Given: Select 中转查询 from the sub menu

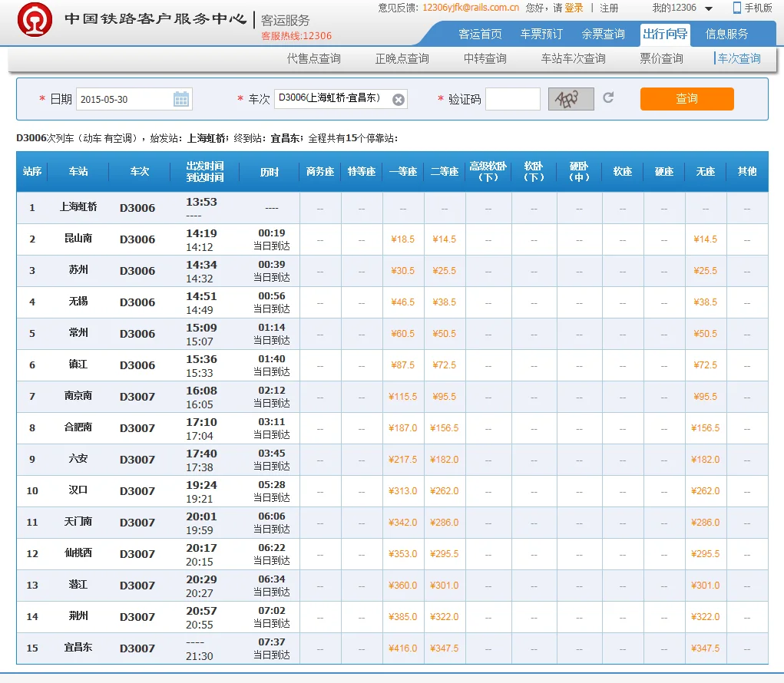Looking at the screenshot, I should [x=484, y=58].
